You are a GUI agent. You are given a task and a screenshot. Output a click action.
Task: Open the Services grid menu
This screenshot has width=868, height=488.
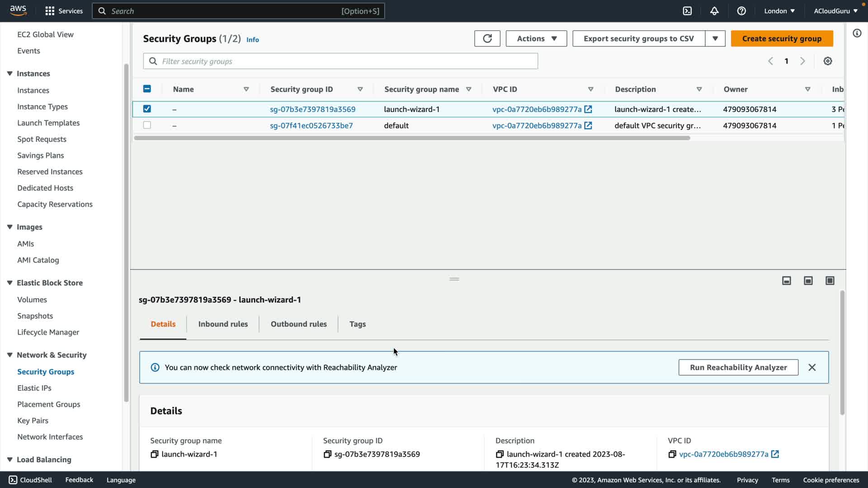50,11
